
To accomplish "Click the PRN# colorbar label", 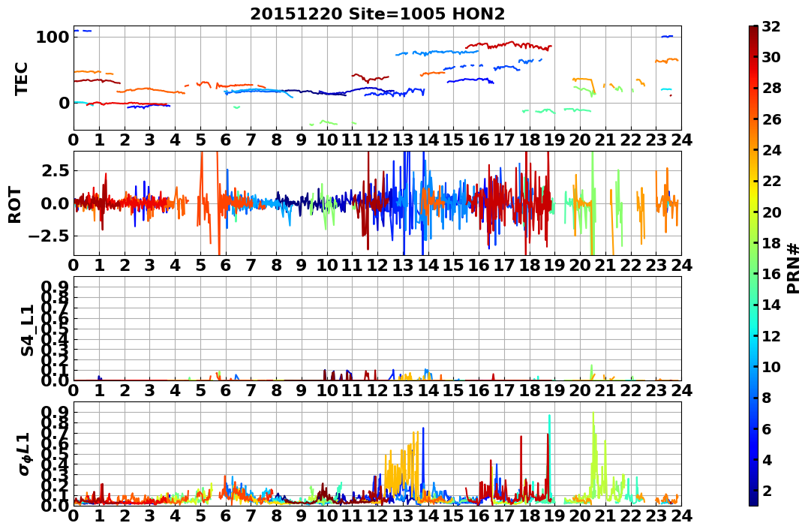I will [x=794, y=268].
